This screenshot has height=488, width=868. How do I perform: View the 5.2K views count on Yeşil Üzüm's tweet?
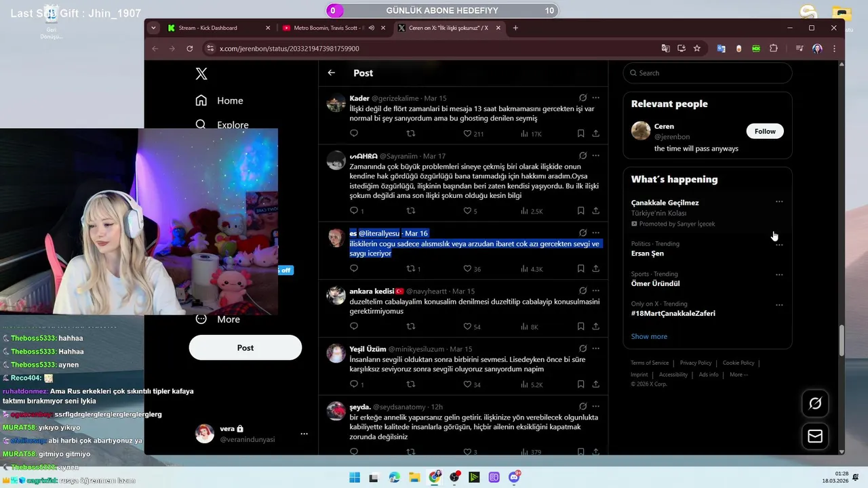pos(531,384)
